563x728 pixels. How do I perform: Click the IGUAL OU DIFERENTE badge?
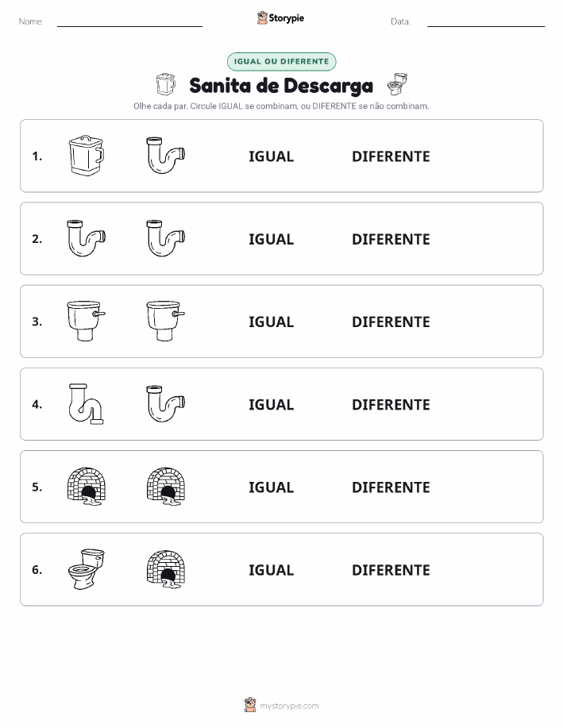[x=281, y=61]
